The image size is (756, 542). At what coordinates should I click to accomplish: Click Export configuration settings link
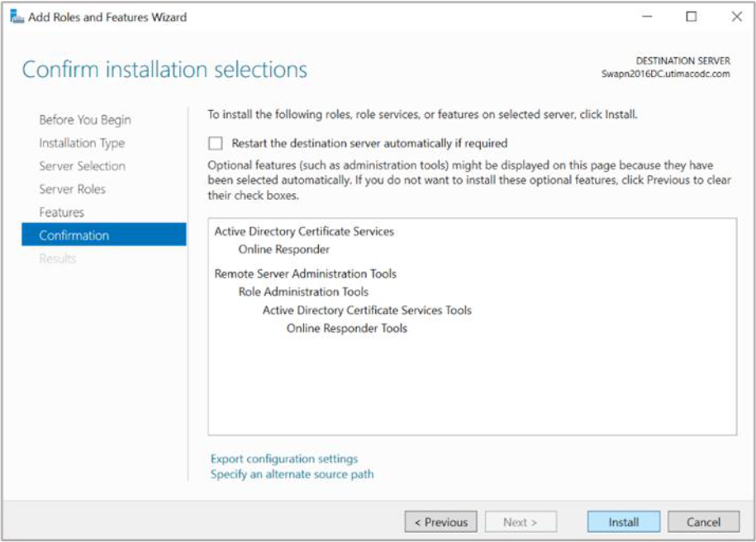pyautogui.click(x=284, y=459)
